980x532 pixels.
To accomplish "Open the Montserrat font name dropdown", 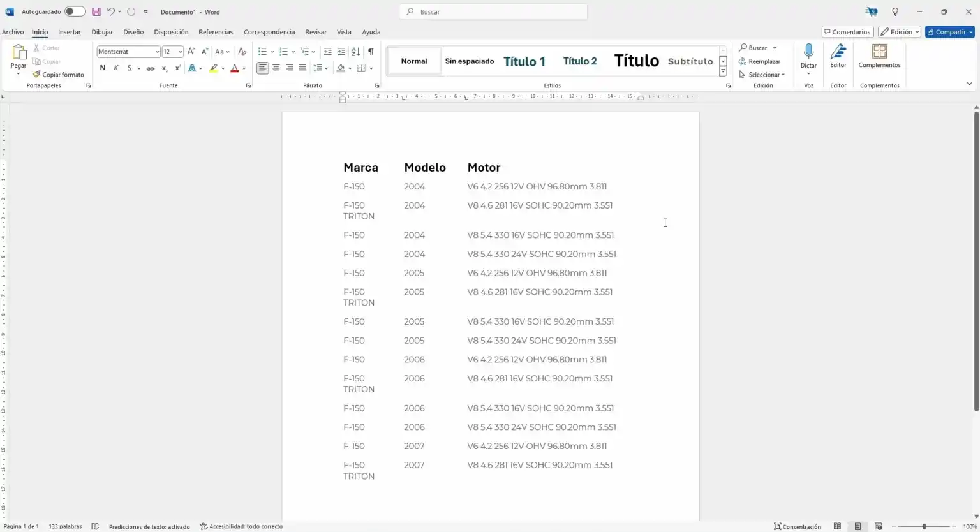I will (157, 52).
